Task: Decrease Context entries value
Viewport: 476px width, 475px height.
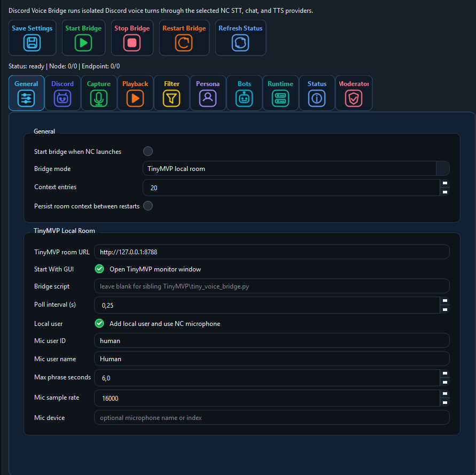Action: click(x=444, y=192)
